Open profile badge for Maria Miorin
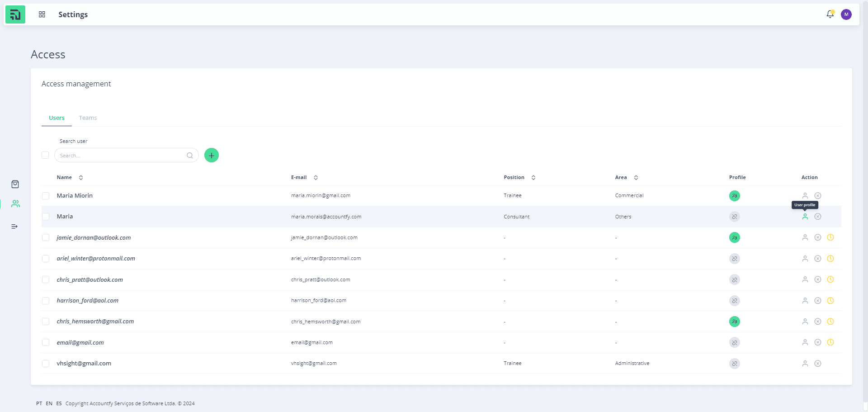 point(735,196)
